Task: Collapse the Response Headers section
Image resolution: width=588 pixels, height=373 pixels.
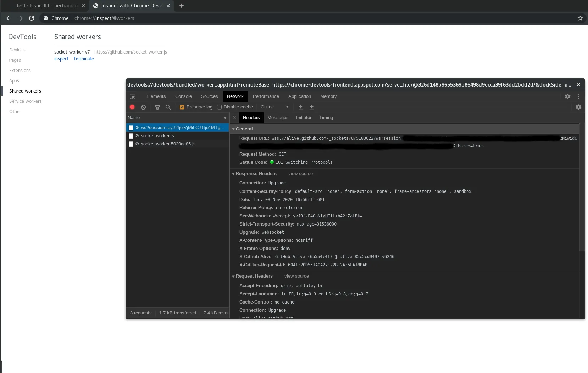Action: tap(233, 174)
